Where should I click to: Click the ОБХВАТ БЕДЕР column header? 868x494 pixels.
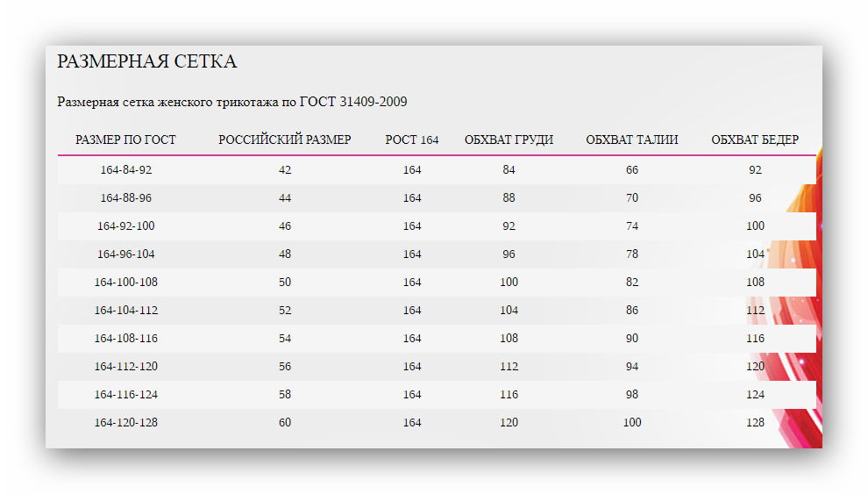[755, 140]
